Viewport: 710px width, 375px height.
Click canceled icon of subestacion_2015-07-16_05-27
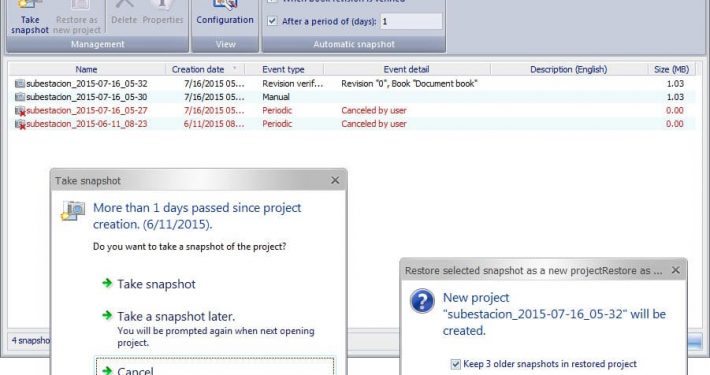pos(20,111)
